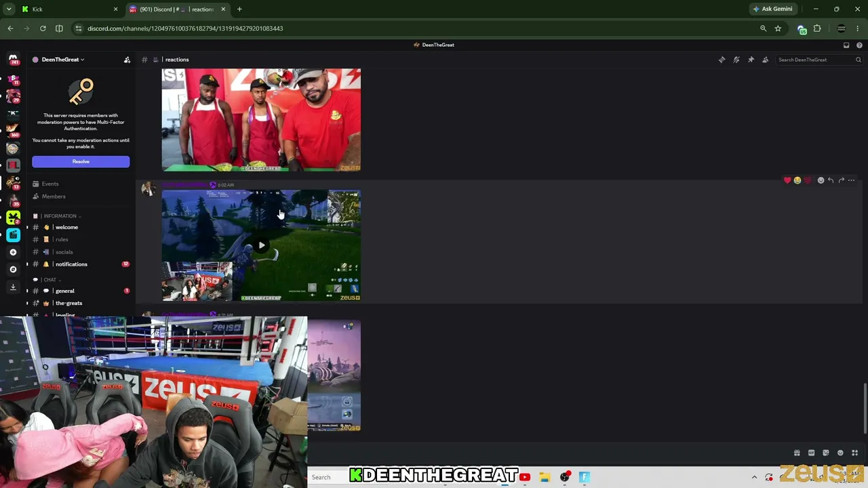This screenshot has height=488, width=868.
Task: Open the green X server icon
Action: (x=13, y=218)
